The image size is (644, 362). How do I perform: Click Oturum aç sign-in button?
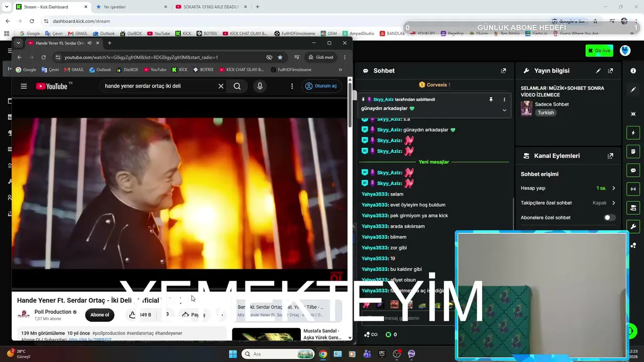click(321, 86)
